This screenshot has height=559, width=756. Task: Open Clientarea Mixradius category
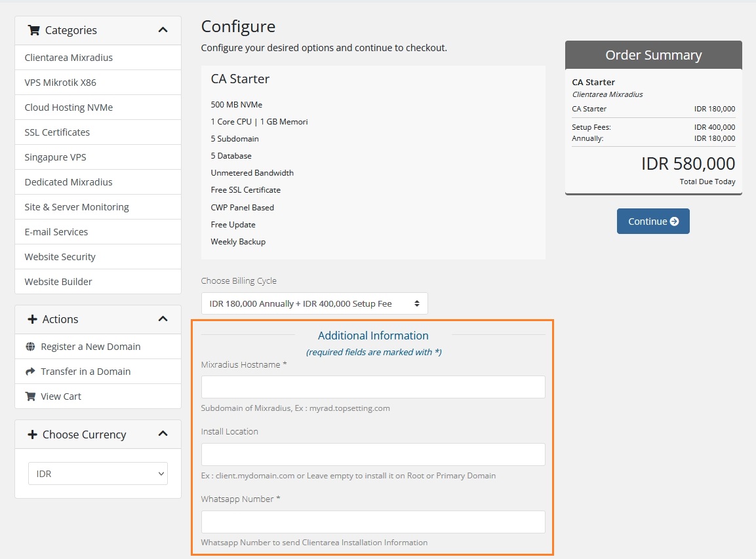(x=98, y=58)
